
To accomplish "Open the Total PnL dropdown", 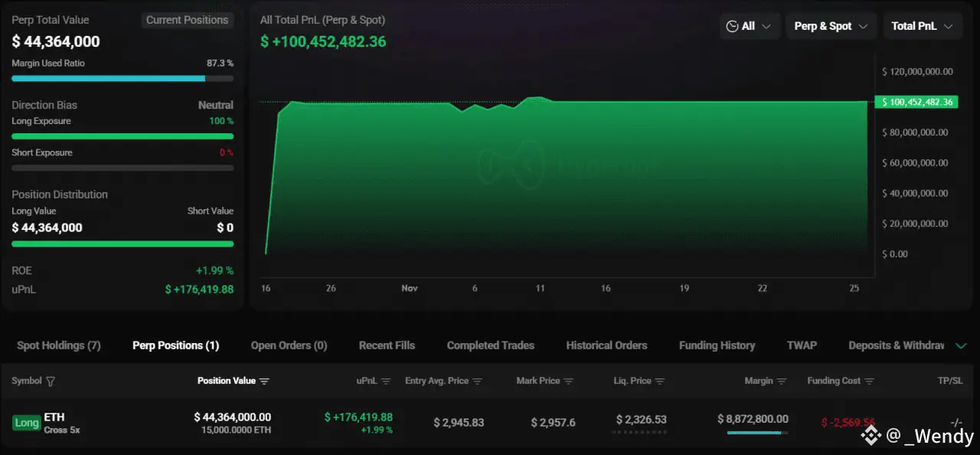I will (922, 26).
